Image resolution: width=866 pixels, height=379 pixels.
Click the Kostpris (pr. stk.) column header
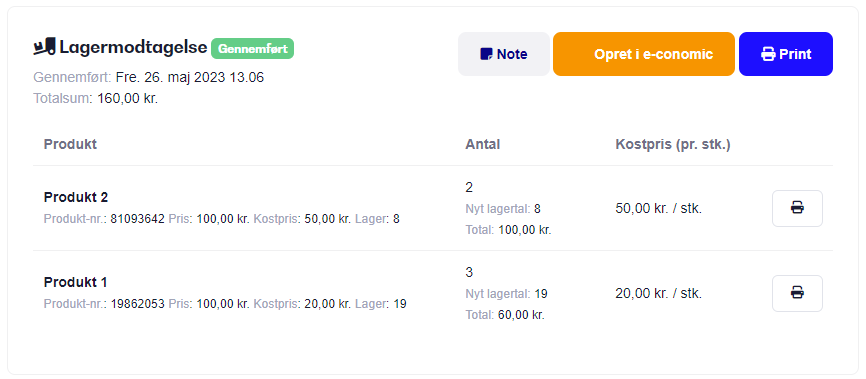tap(673, 145)
